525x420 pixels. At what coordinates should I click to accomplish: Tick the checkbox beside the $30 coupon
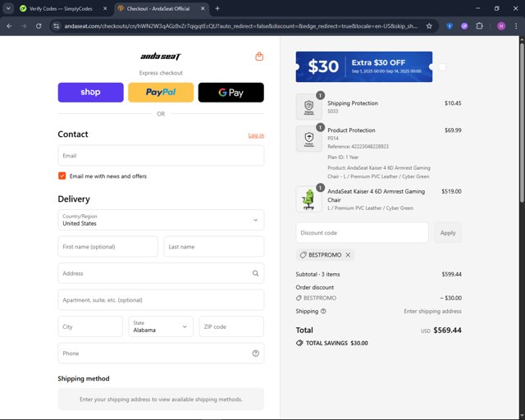(x=442, y=67)
